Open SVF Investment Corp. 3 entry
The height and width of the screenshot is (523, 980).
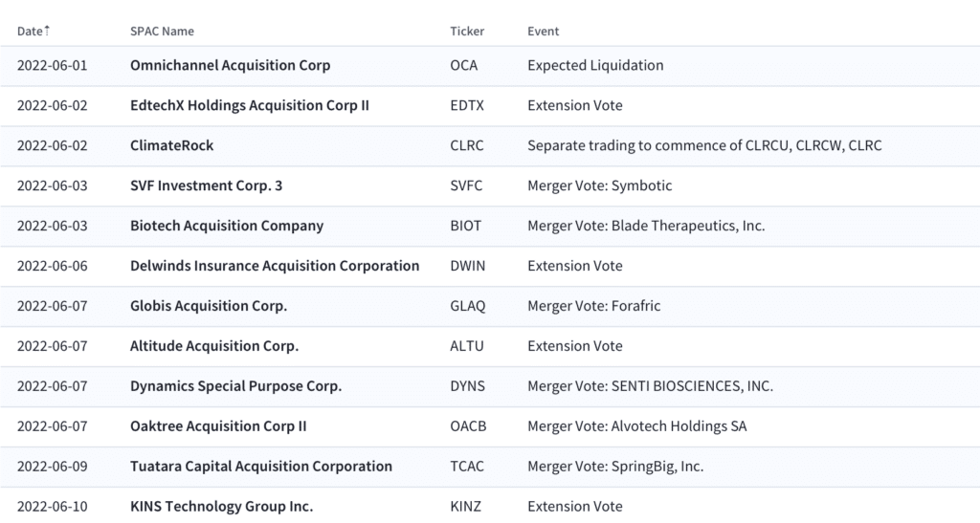pos(207,185)
